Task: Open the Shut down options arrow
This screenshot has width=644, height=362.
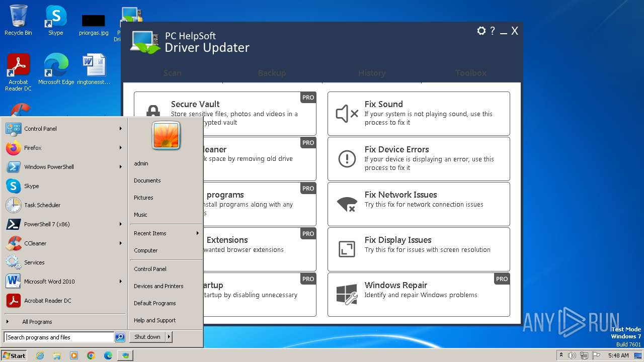Action: coord(169,337)
